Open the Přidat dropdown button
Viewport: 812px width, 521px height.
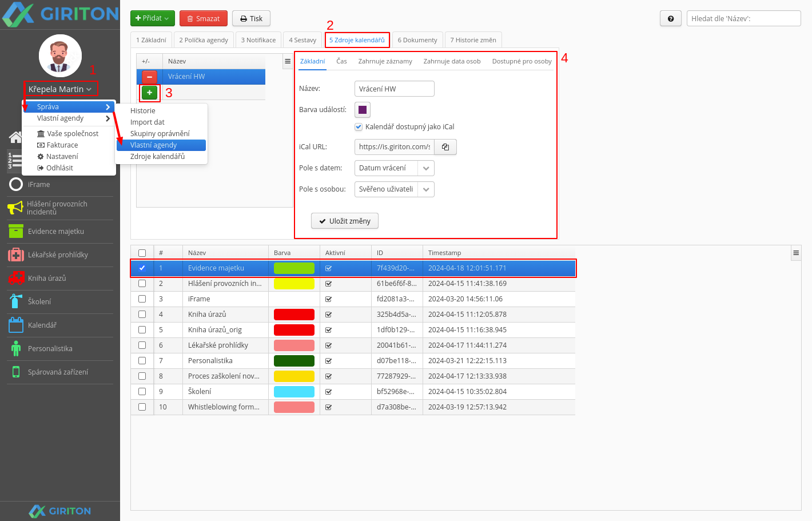click(152, 18)
